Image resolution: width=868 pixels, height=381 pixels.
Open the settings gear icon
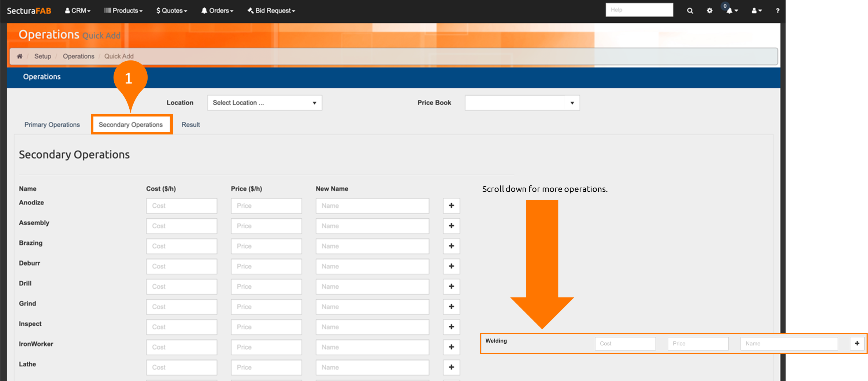pyautogui.click(x=709, y=11)
